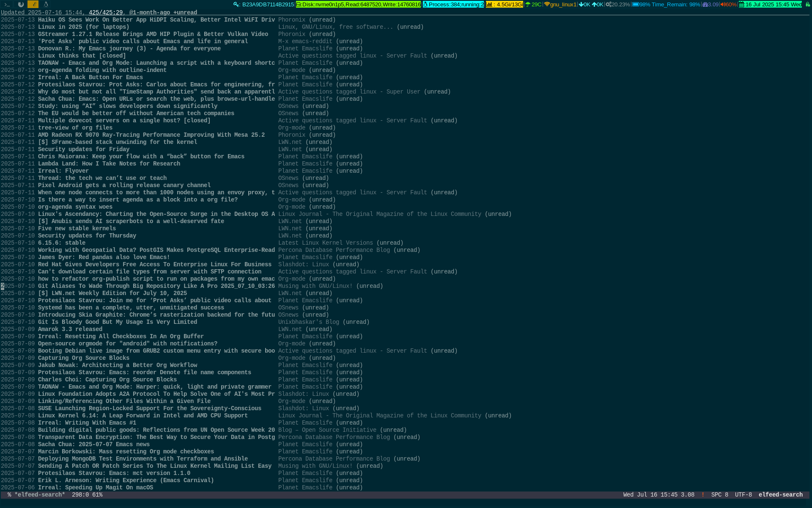Select 'Irreal: Writing With Emacs #1' entry
Image resolution: width=812 pixels, height=508 pixels.
87,423
